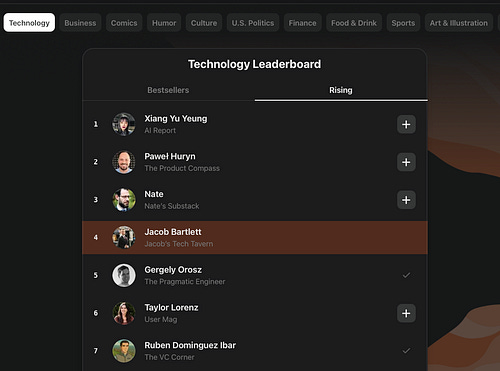Open Nate's Substack publication
This screenshot has height=371, width=500.
(x=172, y=206)
